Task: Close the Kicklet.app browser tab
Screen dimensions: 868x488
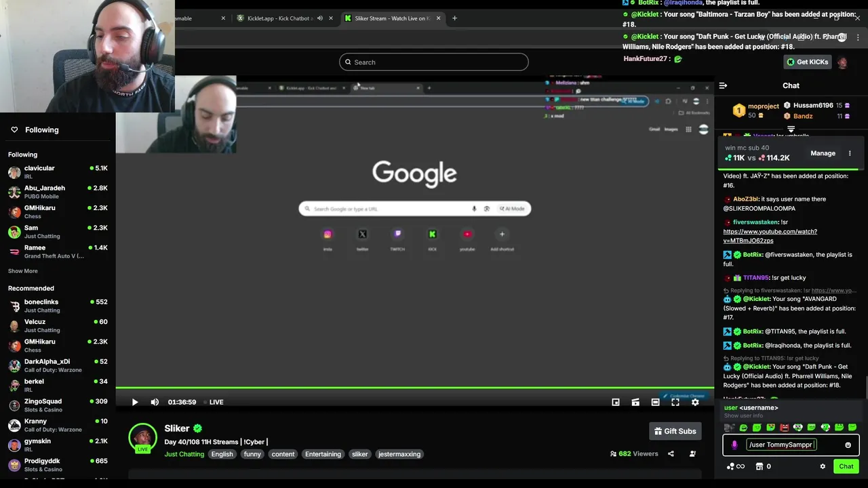Action: [x=331, y=18]
